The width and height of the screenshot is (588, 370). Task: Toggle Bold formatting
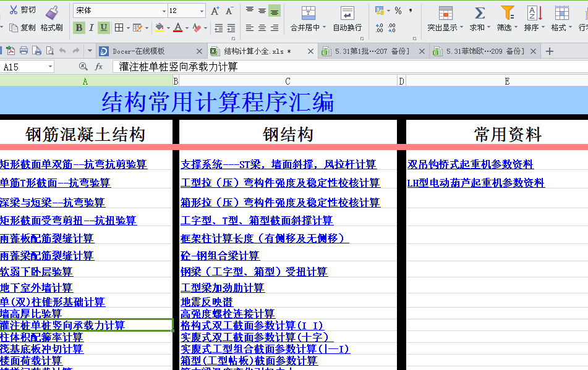pyautogui.click(x=79, y=27)
